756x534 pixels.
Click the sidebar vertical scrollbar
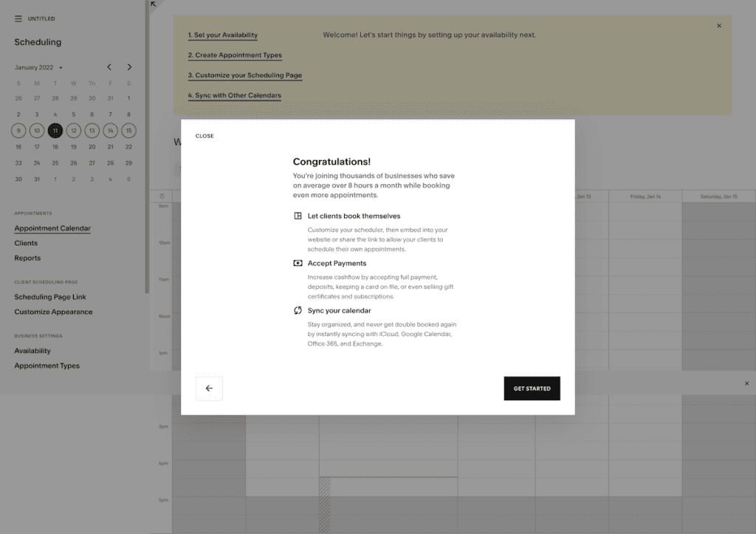[x=147, y=147]
